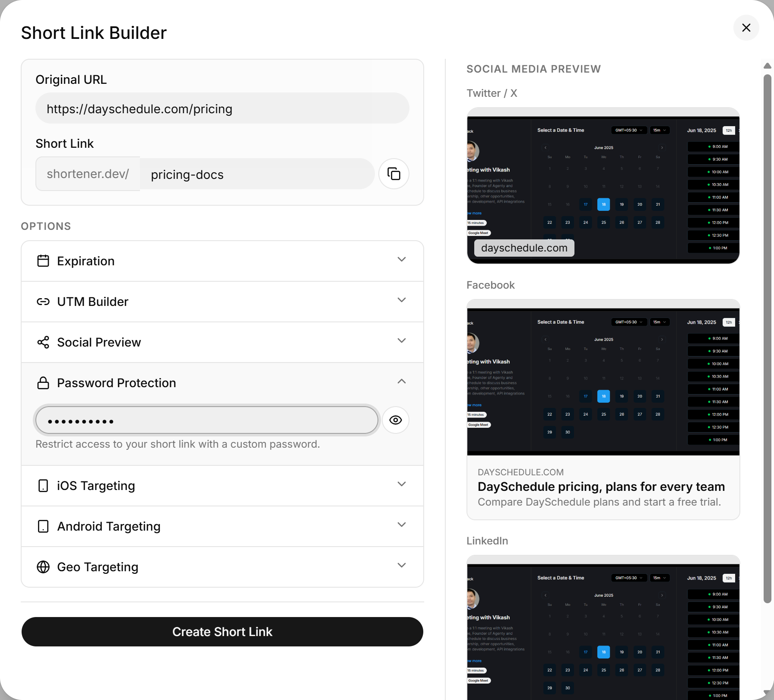Click the scrollbar up arrow
Image resolution: width=774 pixels, height=700 pixels.
[768, 66]
